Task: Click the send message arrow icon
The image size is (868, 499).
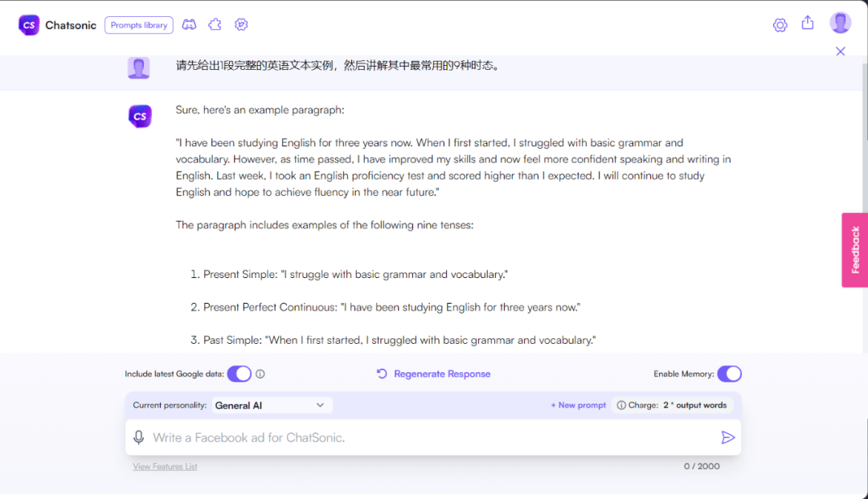Action: point(728,437)
